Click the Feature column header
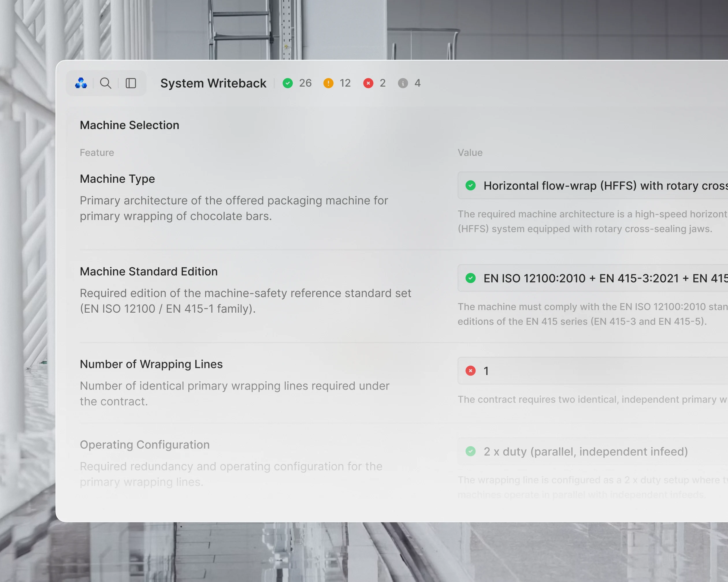 click(97, 152)
